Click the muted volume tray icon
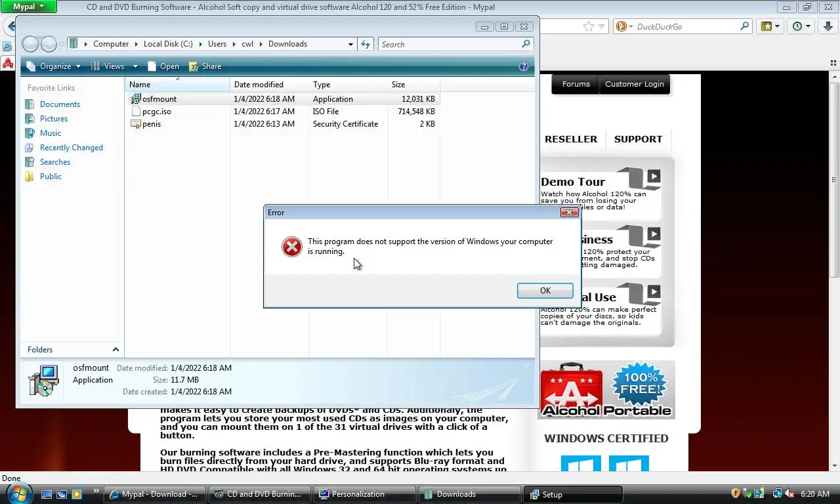Viewport: 840px width, 504px height. click(x=789, y=493)
